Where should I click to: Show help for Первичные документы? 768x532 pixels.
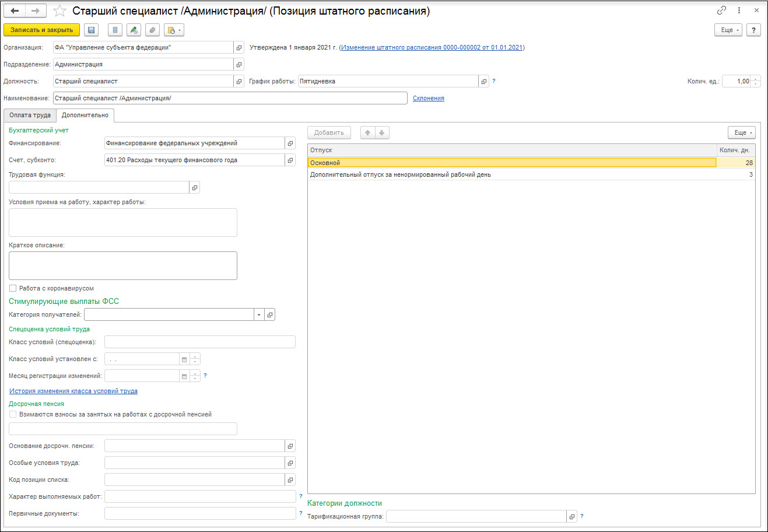point(301,513)
